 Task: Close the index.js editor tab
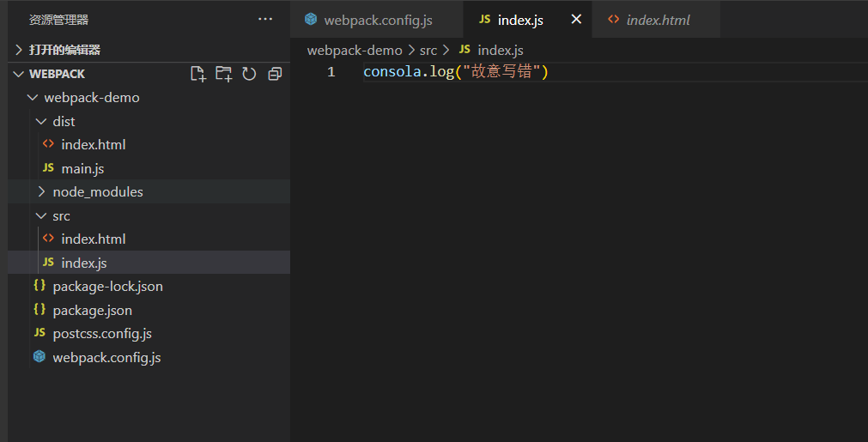(576, 20)
